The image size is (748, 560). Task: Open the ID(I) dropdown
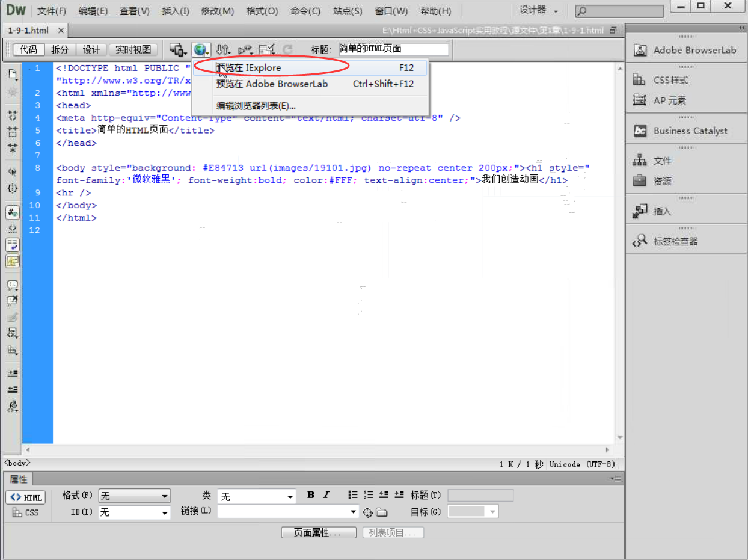(x=135, y=512)
